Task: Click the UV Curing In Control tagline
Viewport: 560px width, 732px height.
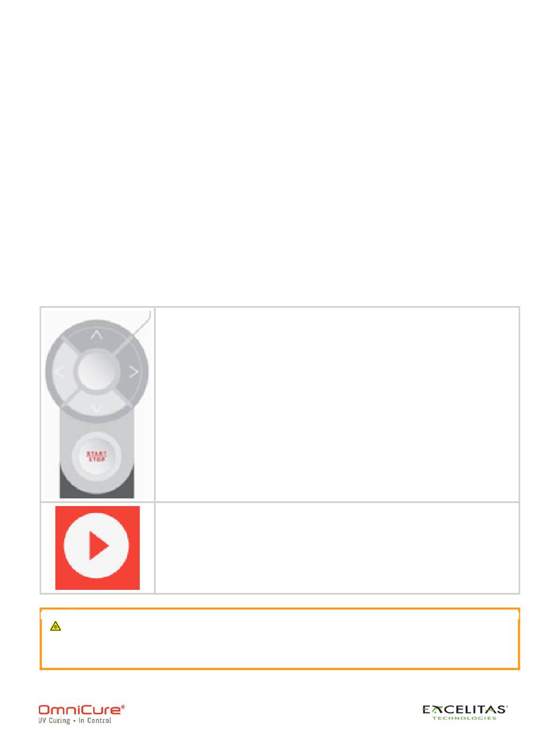Action: pos(75,720)
